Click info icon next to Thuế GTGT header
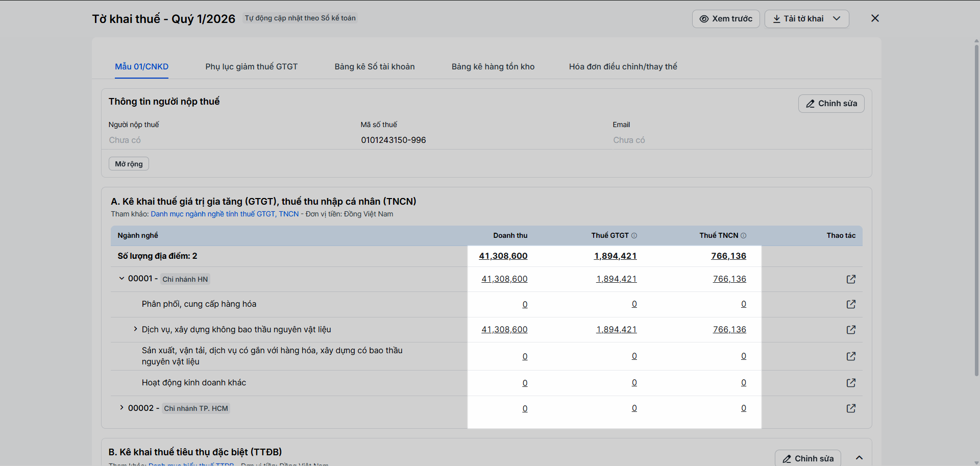The height and width of the screenshot is (466, 980). coord(634,236)
